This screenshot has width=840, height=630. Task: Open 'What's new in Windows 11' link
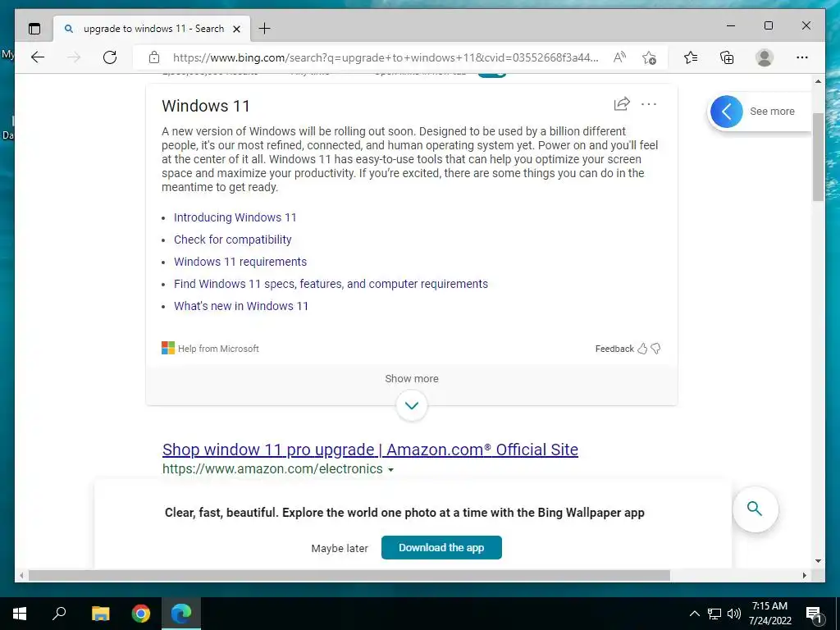241,306
